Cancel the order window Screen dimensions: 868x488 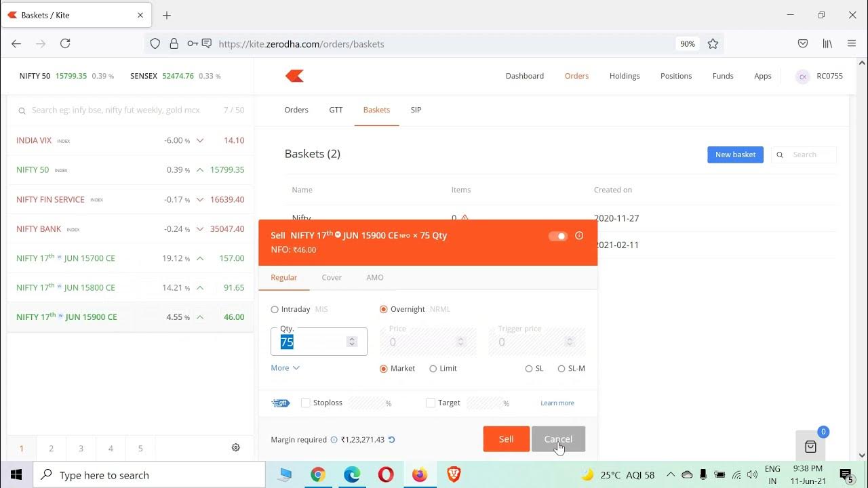558,439
